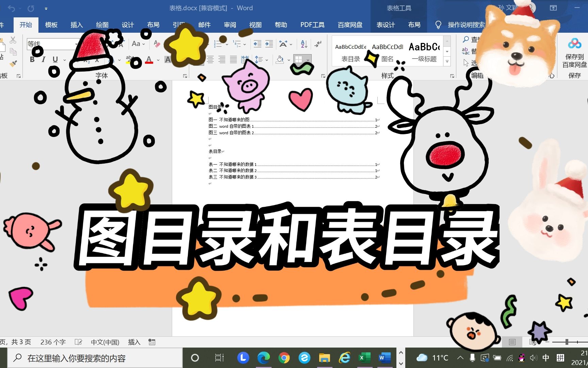588x368 pixels.
Task: Customize Quick Access Toolbar dropdown
Action: coord(46,9)
